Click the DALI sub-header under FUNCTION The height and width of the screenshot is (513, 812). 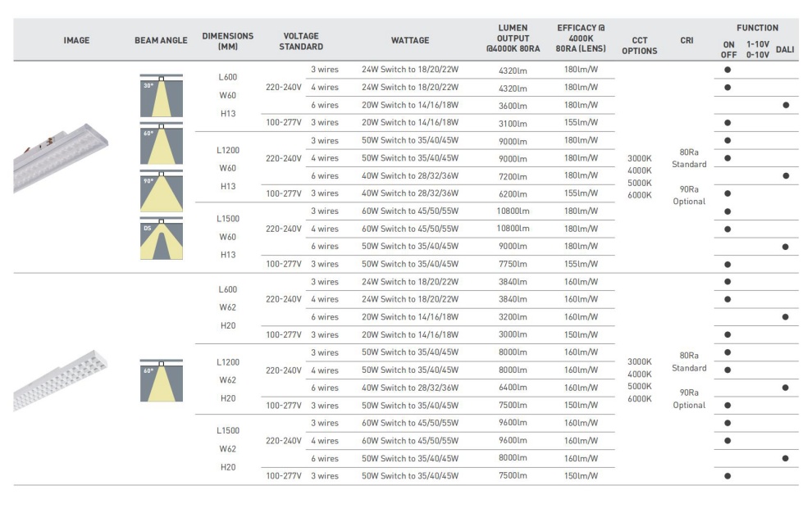[785, 49]
